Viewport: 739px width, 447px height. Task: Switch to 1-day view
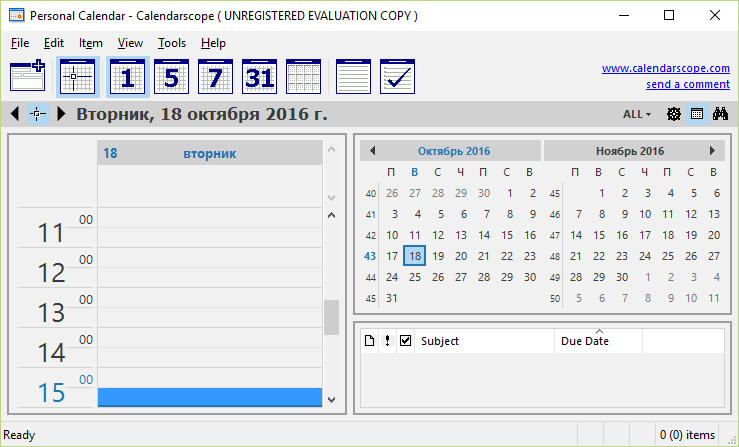click(126, 76)
